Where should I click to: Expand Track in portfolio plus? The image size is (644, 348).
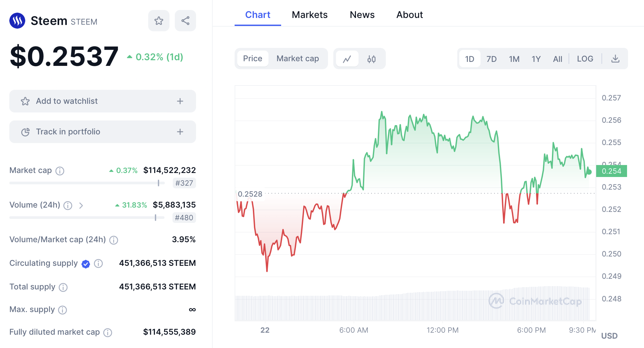[x=180, y=132]
